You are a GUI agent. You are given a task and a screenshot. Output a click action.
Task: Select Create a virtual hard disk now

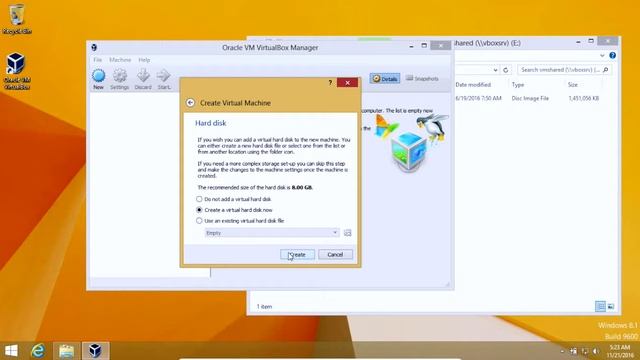pyautogui.click(x=234, y=210)
